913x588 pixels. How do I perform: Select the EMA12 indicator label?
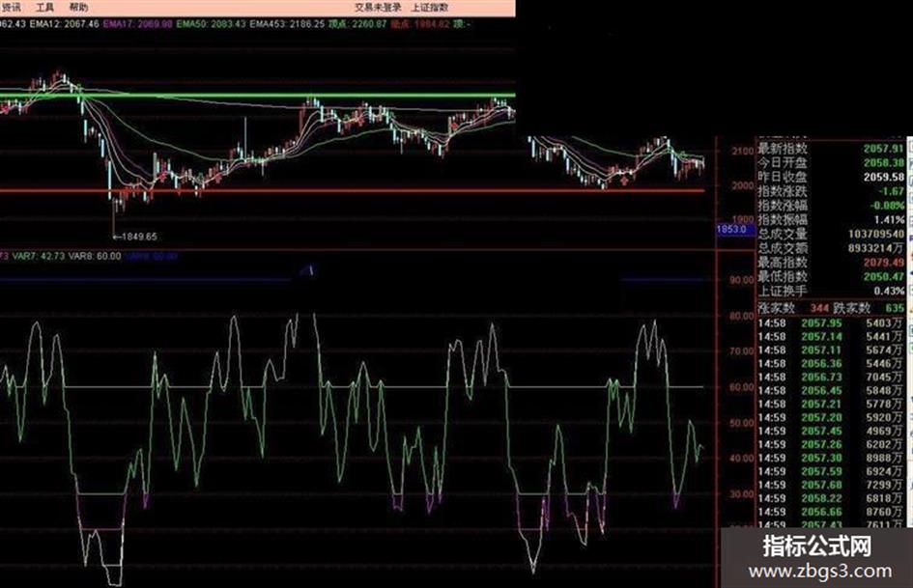(64, 24)
